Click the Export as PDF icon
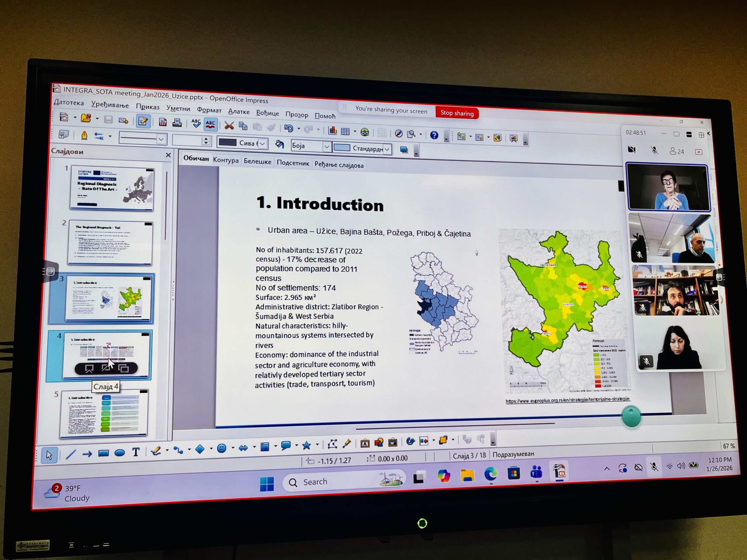 click(163, 122)
